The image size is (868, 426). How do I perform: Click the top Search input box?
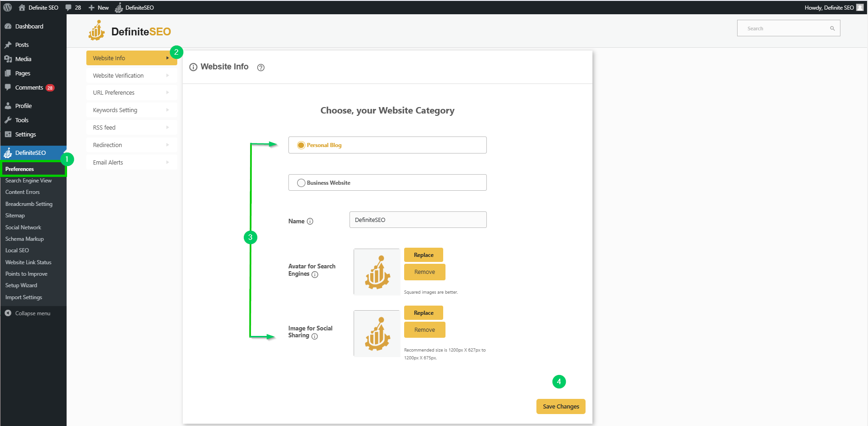pos(789,28)
